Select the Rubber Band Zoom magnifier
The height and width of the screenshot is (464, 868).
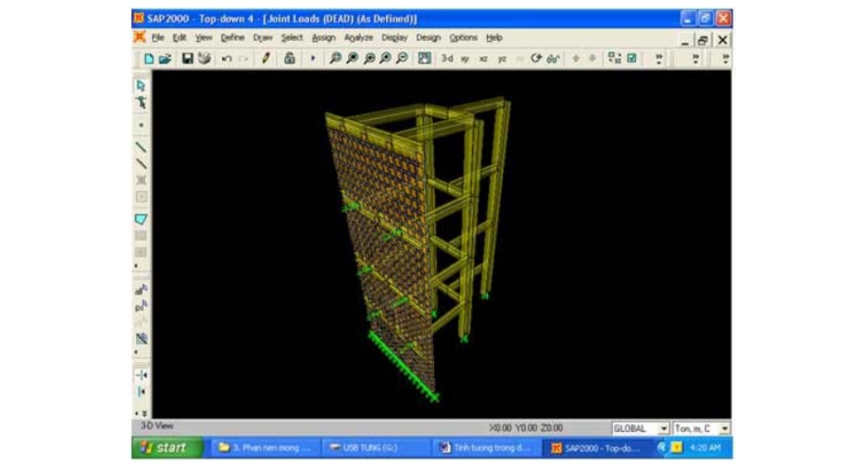(335, 59)
